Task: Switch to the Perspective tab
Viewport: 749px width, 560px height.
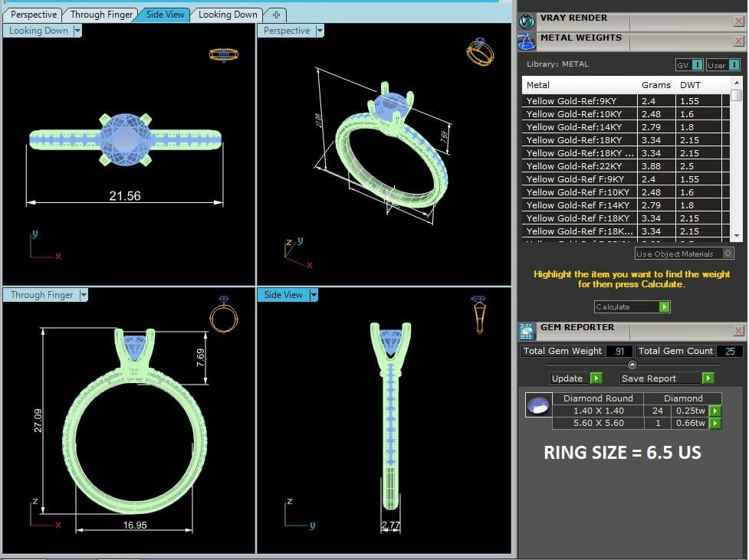Action: [33, 15]
